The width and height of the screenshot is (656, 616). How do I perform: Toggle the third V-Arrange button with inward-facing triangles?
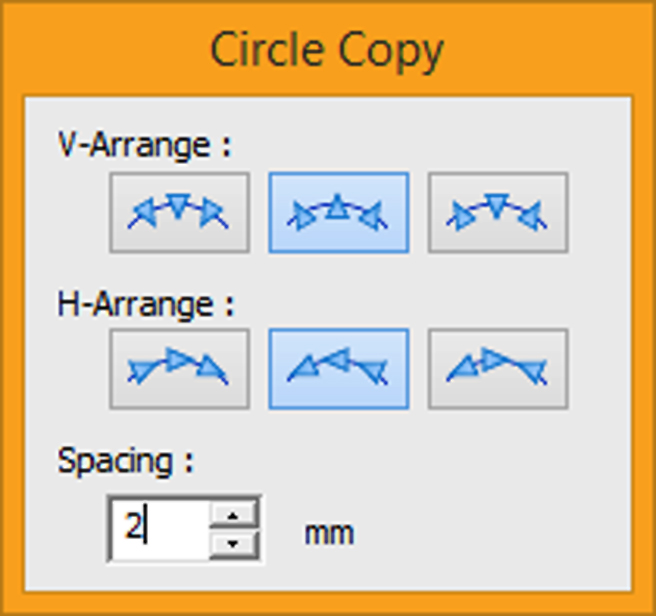point(498,212)
